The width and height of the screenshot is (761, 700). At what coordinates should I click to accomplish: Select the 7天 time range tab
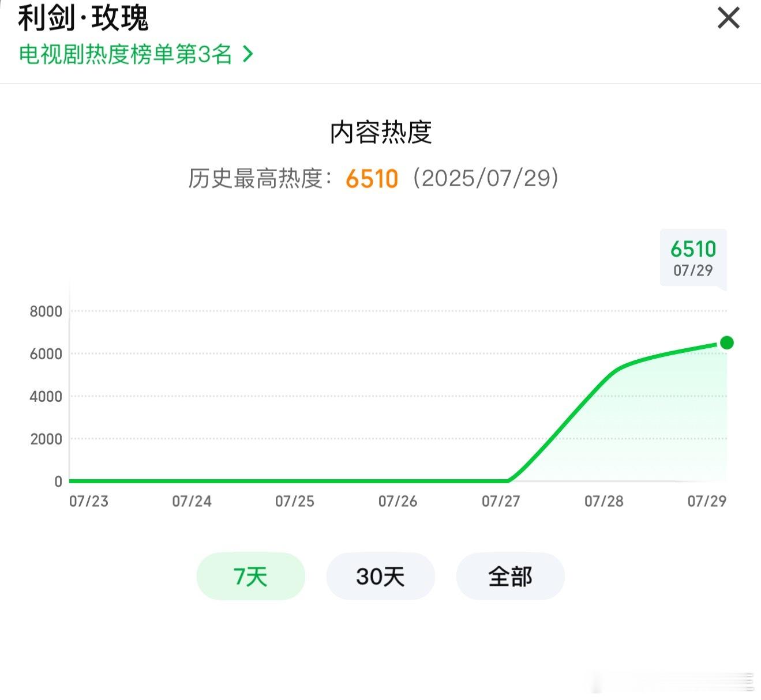click(x=251, y=576)
